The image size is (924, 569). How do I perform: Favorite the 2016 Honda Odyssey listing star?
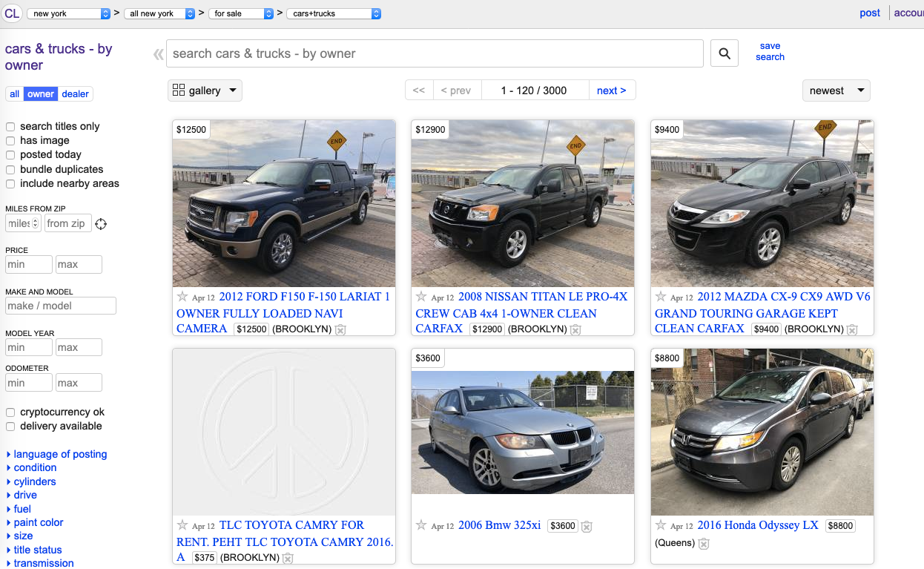pos(661,524)
